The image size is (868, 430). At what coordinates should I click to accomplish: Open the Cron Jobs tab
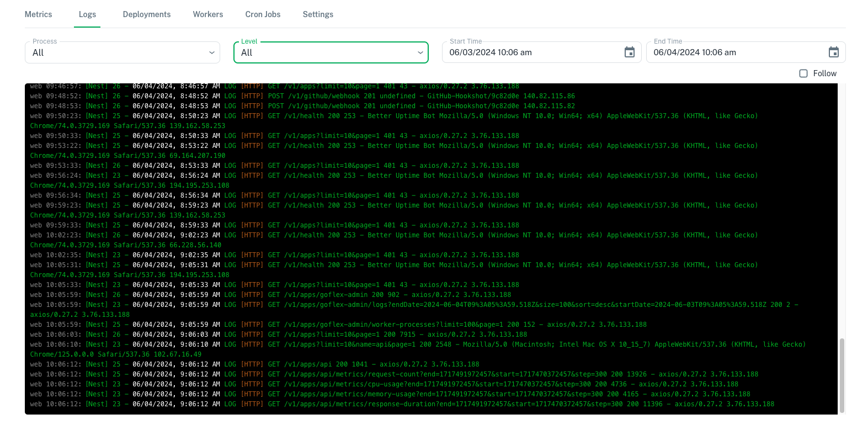pyautogui.click(x=263, y=14)
